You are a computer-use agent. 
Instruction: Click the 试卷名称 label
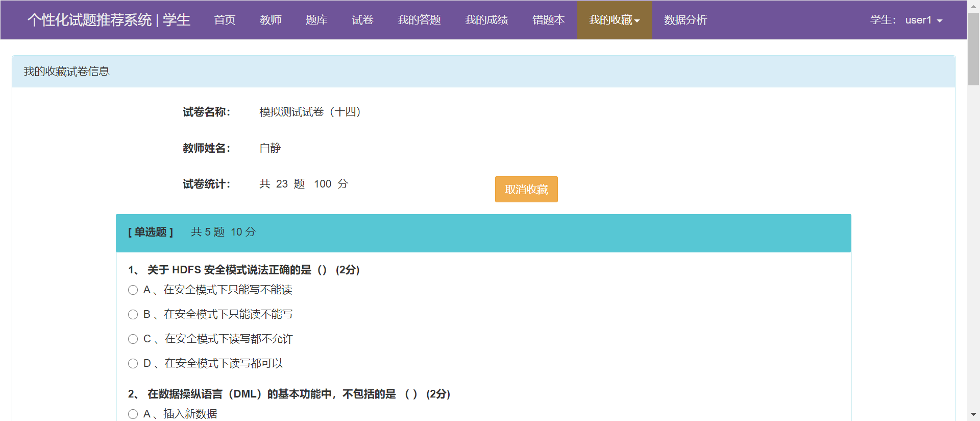(207, 112)
